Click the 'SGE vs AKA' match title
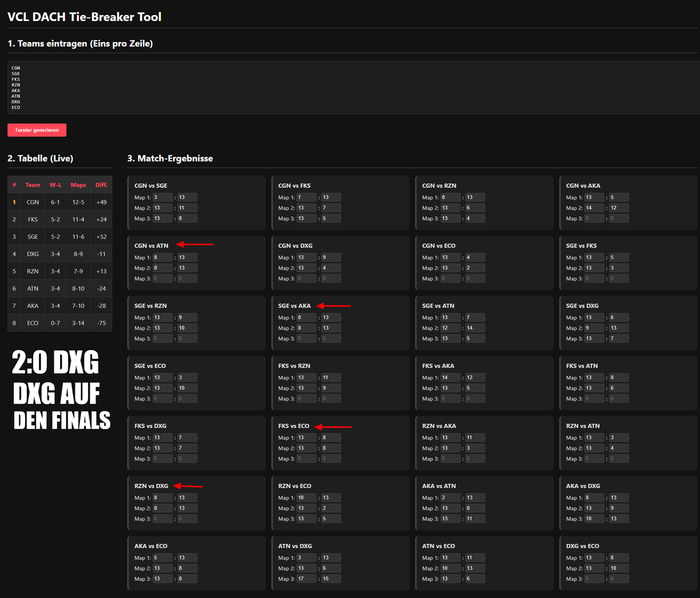The image size is (700, 598). click(295, 306)
